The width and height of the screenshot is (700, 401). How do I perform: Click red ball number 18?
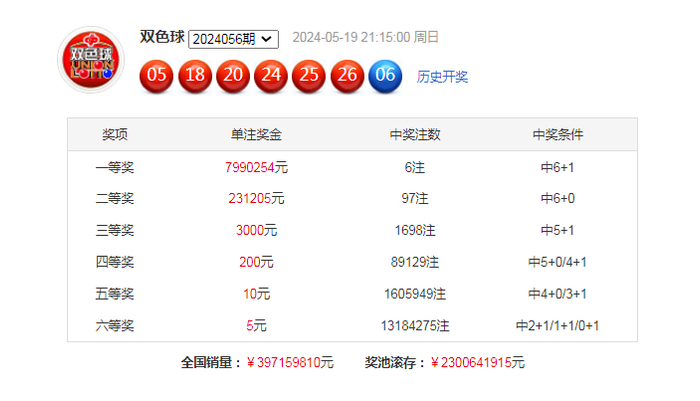click(195, 76)
